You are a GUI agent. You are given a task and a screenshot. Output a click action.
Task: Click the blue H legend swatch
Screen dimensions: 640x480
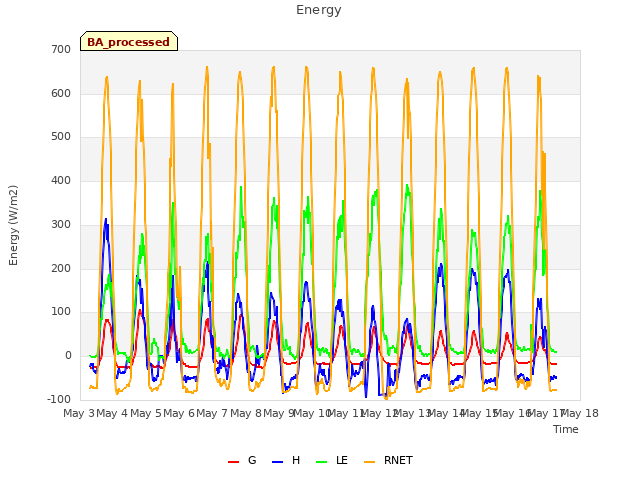coord(278,462)
